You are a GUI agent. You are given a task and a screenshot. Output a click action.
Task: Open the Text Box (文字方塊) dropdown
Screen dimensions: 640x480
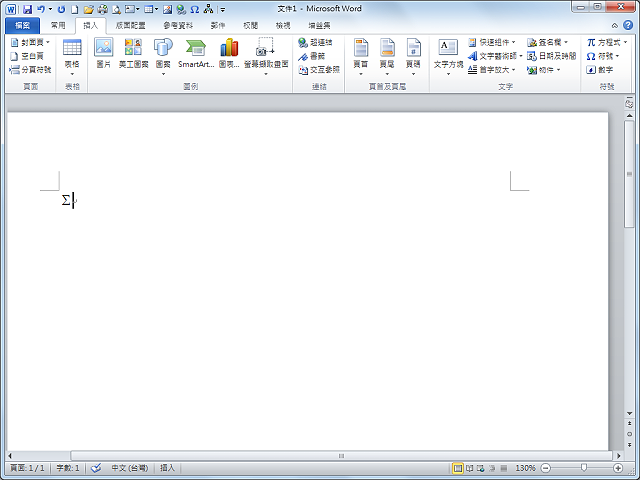click(x=448, y=57)
